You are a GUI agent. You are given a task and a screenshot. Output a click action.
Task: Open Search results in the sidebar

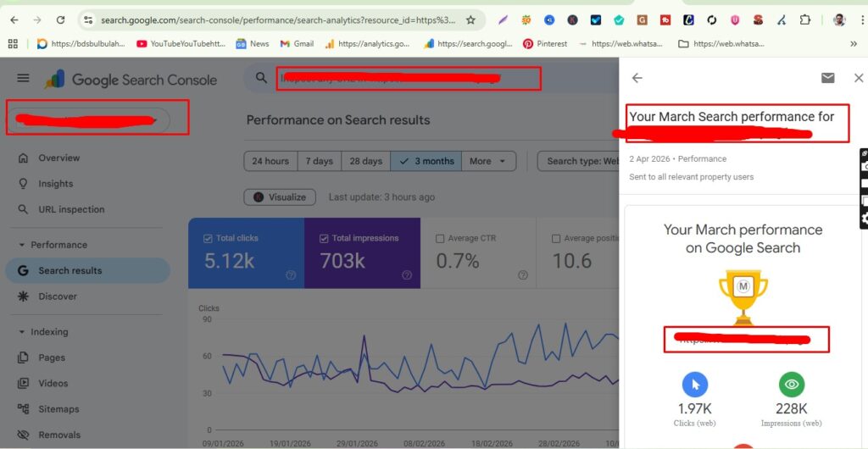pyautogui.click(x=87, y=271)
